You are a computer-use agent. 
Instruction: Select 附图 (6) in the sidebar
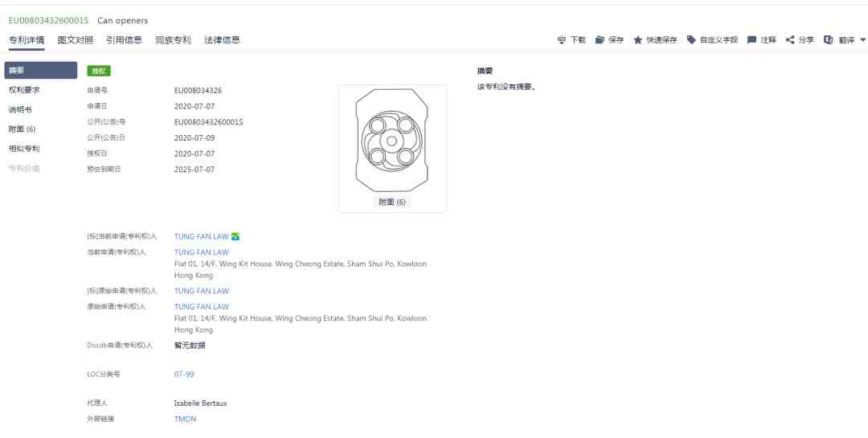(23, 129)
